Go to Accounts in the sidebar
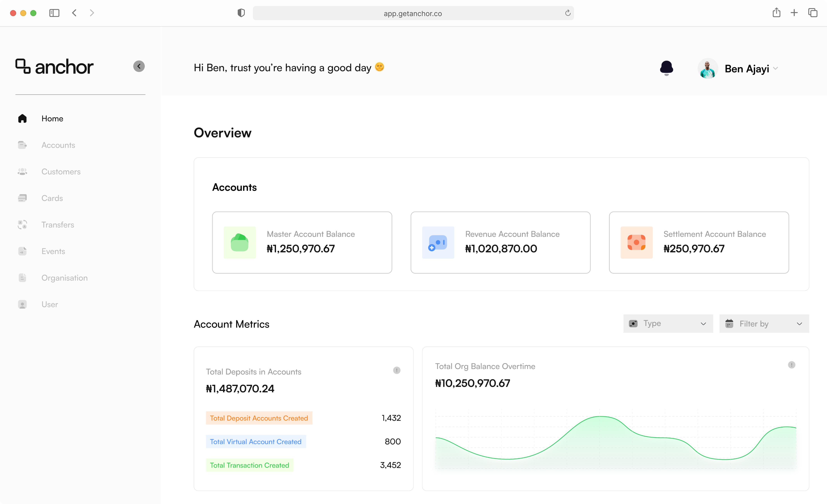The height and width of the screenshot is (504, 827). point(58,145)
